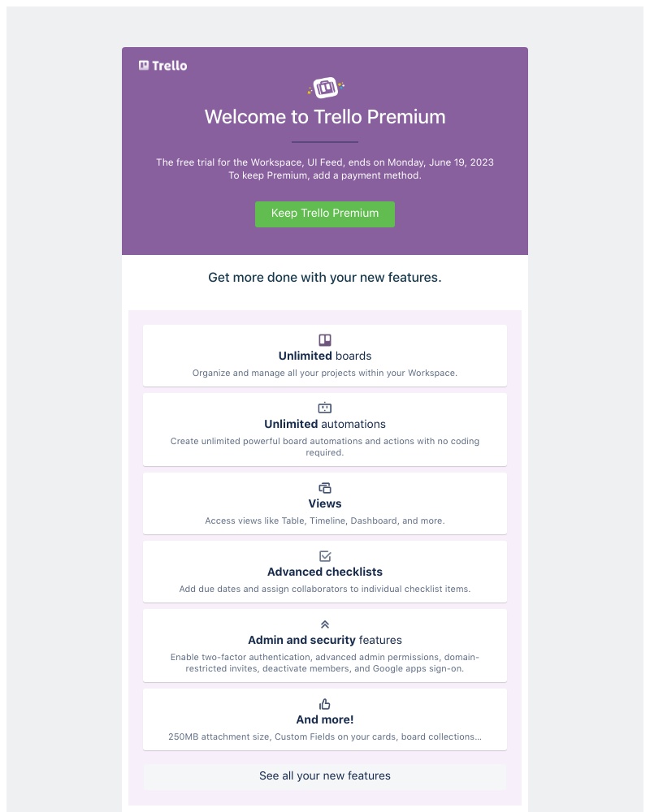This screenshot has width=650, height=812.
Task: Click the Get more done headline
Action: tap(325, 277)
